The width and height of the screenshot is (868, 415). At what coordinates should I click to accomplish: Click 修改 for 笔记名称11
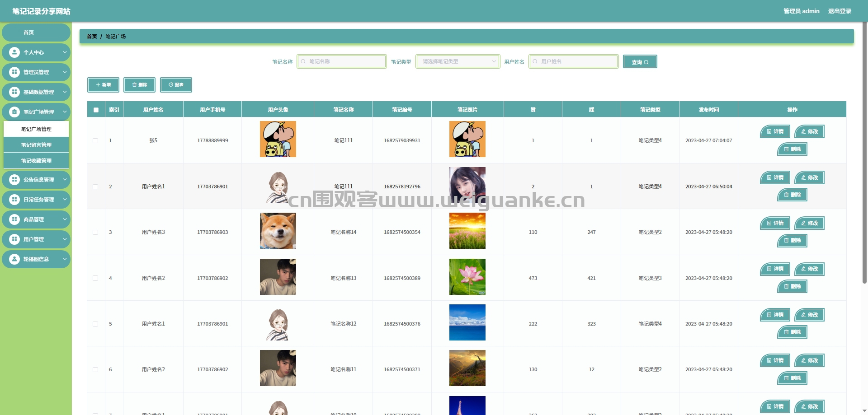809,360
